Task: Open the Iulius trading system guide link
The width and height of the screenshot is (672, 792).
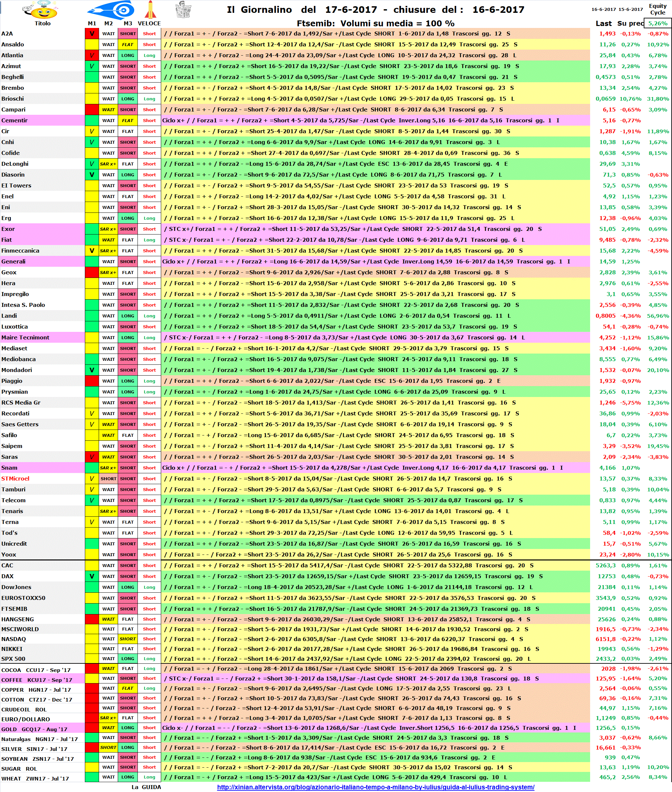Action: 375,787
